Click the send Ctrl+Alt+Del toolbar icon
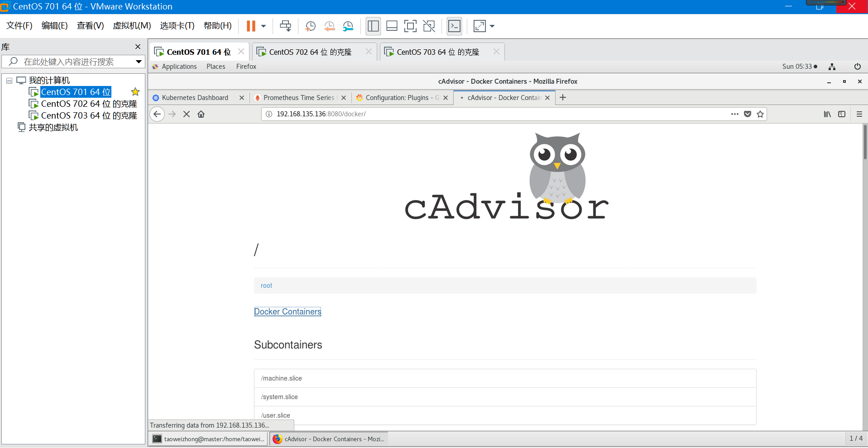This screenshot has width=868, height=448. pos(286,26)
